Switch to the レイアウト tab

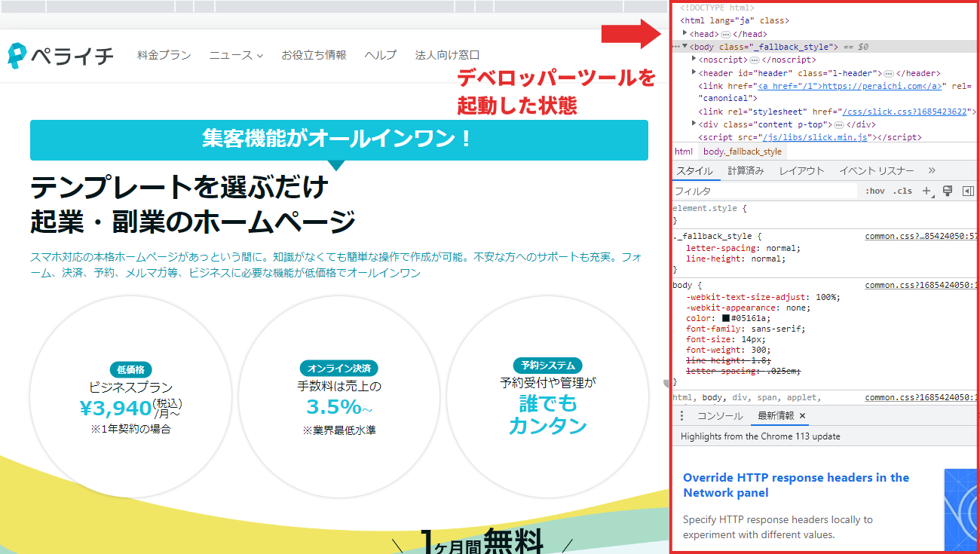(801, 170)
